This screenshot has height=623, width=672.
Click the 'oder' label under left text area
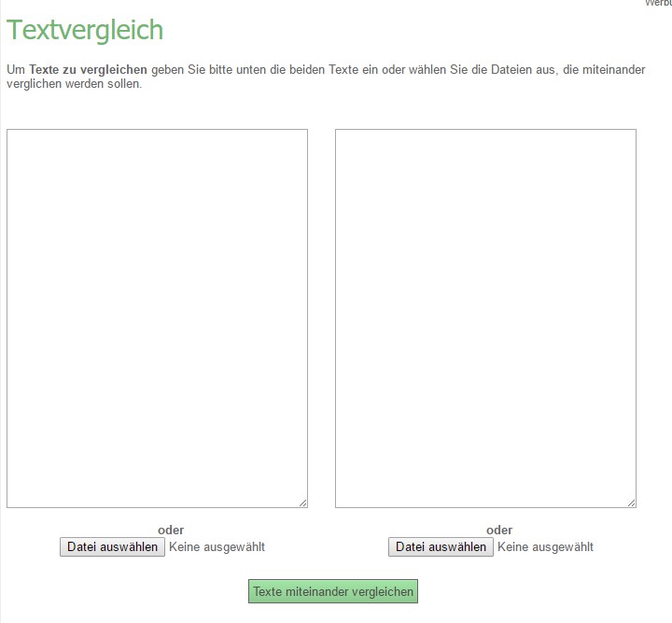coord(171,530)
